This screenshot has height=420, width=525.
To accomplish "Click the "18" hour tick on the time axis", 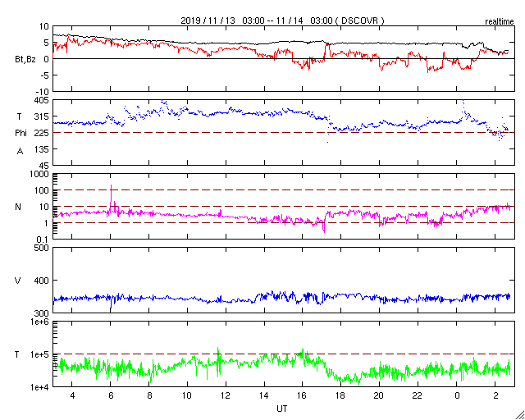I will [x=340, y=395].
